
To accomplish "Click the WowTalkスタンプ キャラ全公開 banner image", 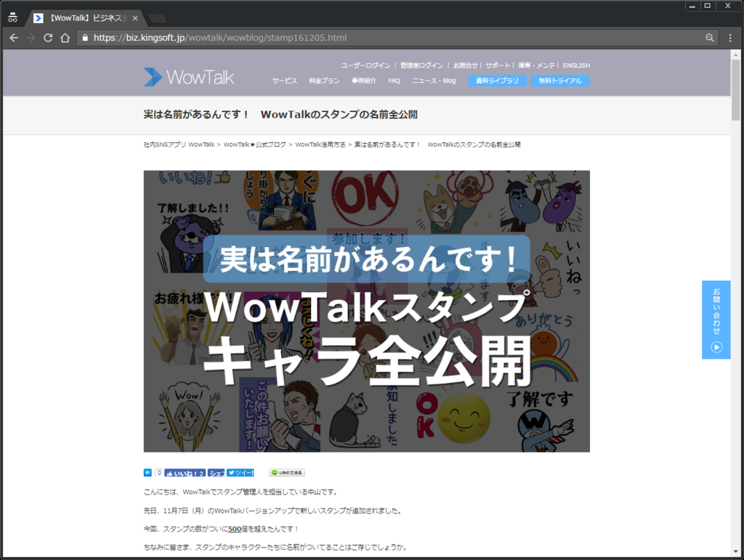I will [367, 311].
